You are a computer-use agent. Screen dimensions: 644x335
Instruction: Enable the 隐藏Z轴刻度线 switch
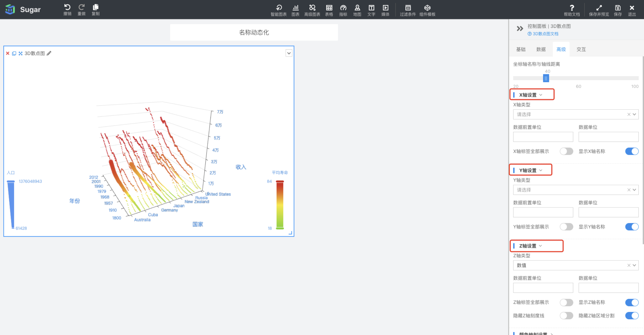click(566, 316)
